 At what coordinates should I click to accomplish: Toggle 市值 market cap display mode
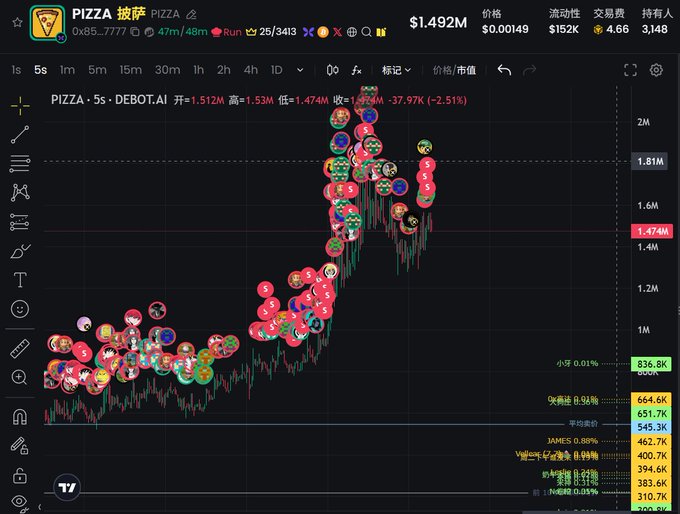(x=466, y=70)
